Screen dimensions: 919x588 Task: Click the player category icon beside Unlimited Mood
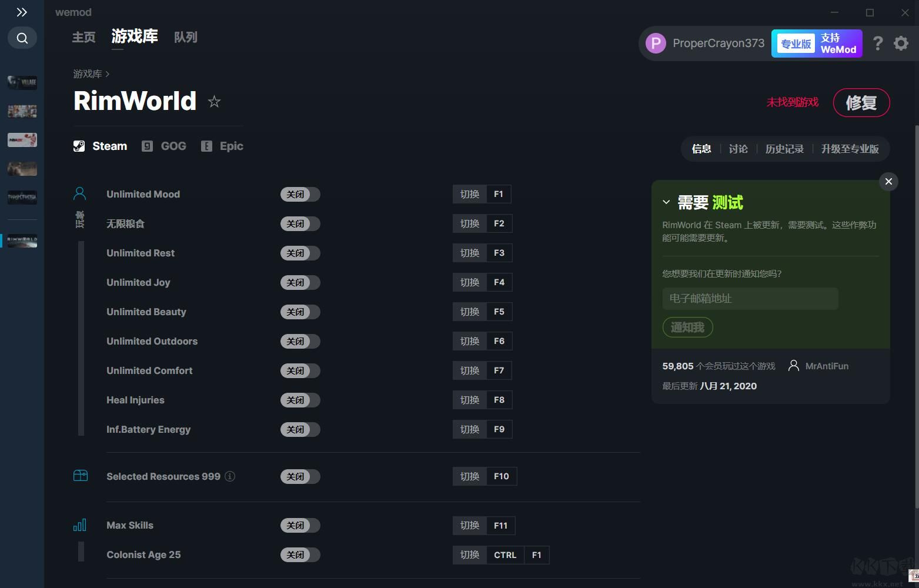[80, 193]
